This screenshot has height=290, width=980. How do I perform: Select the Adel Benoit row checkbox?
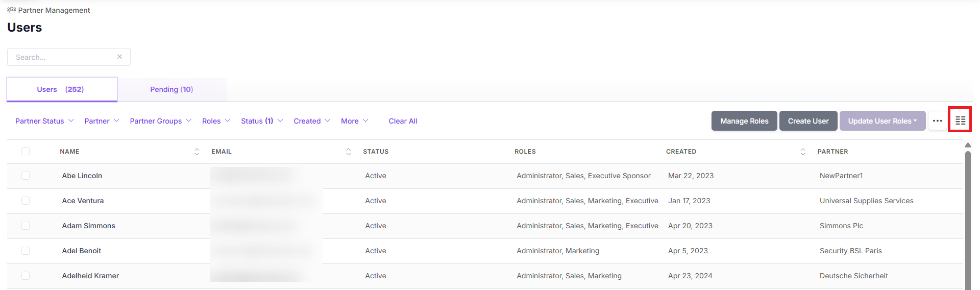(26, 251)
